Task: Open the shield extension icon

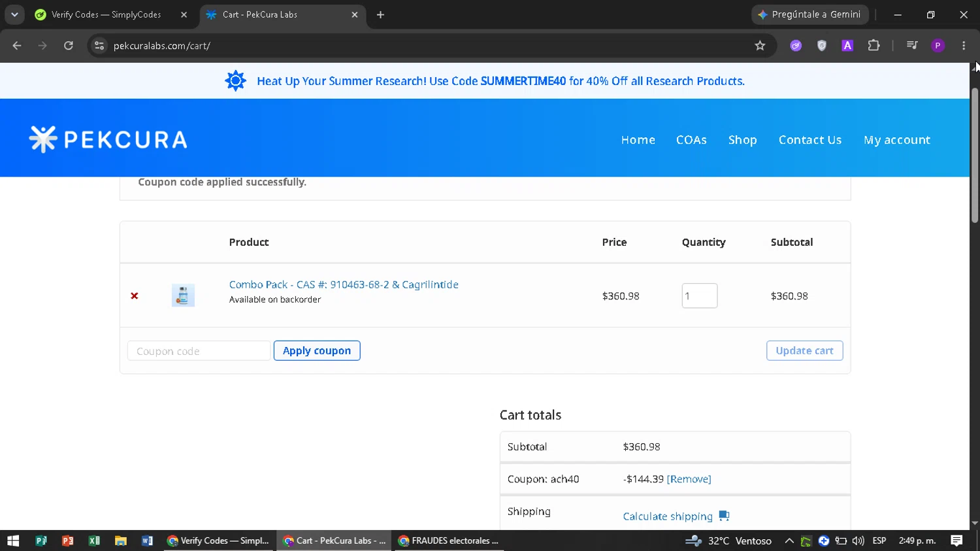Action: [822, 46]
